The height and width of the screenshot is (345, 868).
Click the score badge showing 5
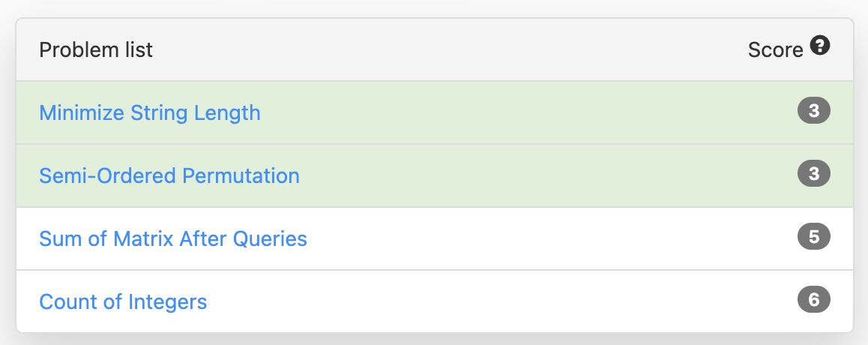tap(814, 237)
